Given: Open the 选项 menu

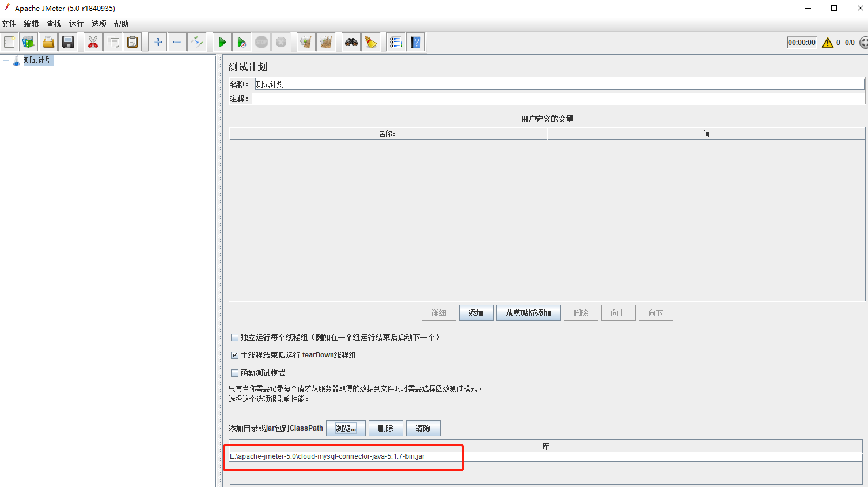Looking at the screenshot, I should 98,24.
